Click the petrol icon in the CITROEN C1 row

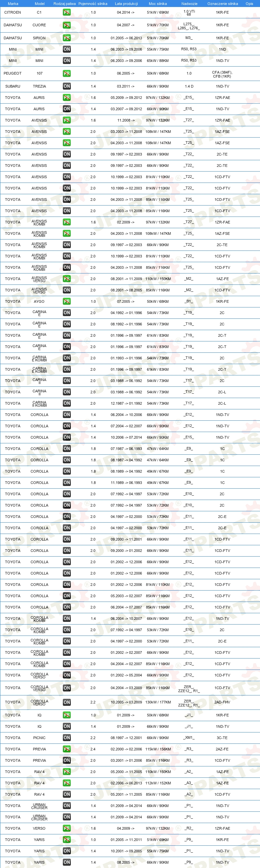pyautogui.click(x=66, y=12)
